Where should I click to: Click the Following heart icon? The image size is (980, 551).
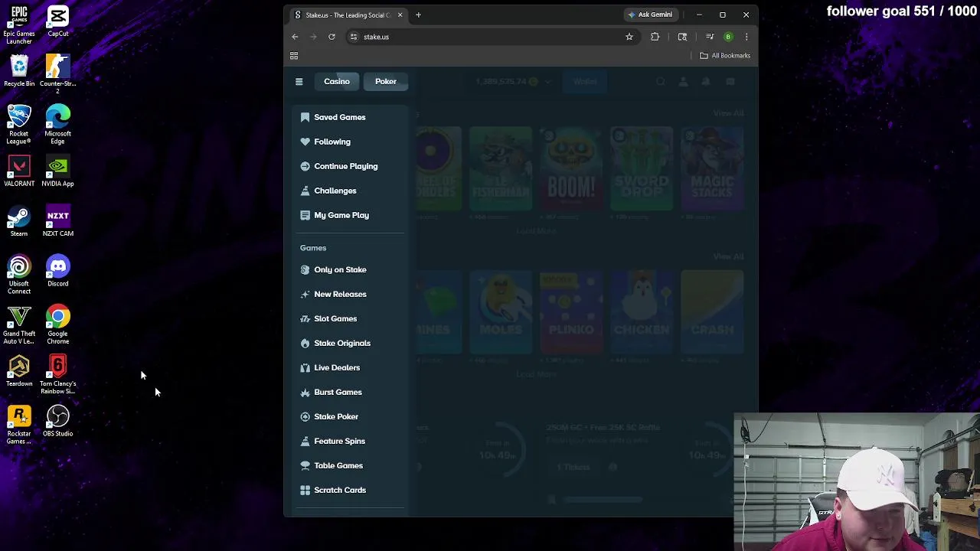tap(305, 142)
